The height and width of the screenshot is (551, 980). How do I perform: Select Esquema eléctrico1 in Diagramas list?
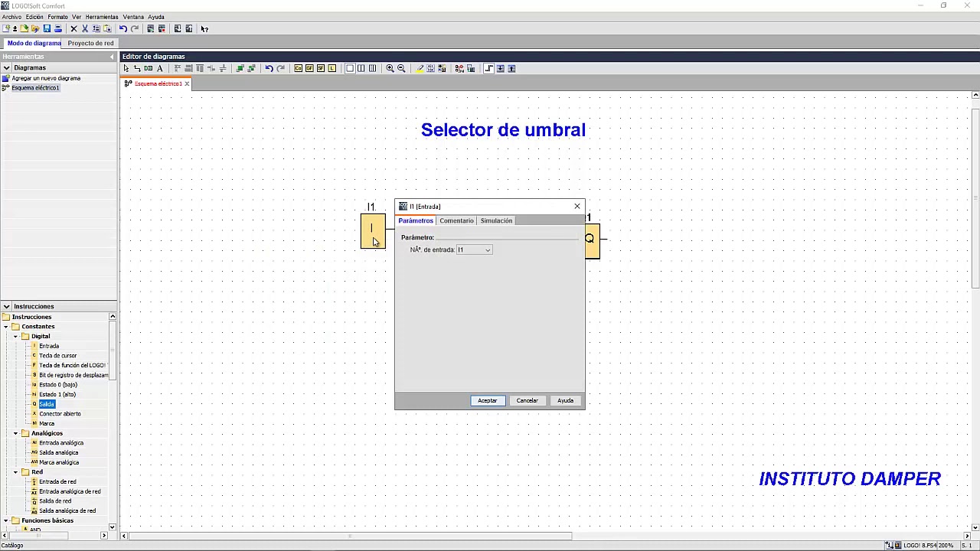pyautogui.click(x=35, y=88)
